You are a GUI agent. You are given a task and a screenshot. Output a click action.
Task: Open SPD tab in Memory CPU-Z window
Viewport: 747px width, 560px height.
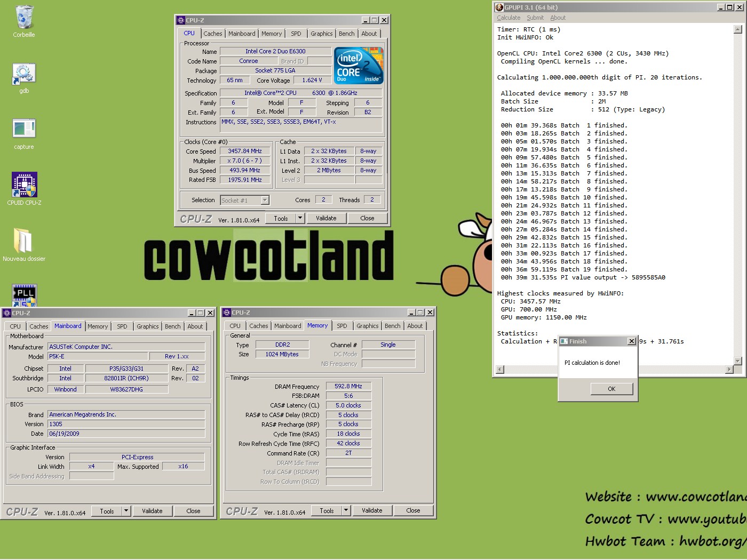pos(342,326)
